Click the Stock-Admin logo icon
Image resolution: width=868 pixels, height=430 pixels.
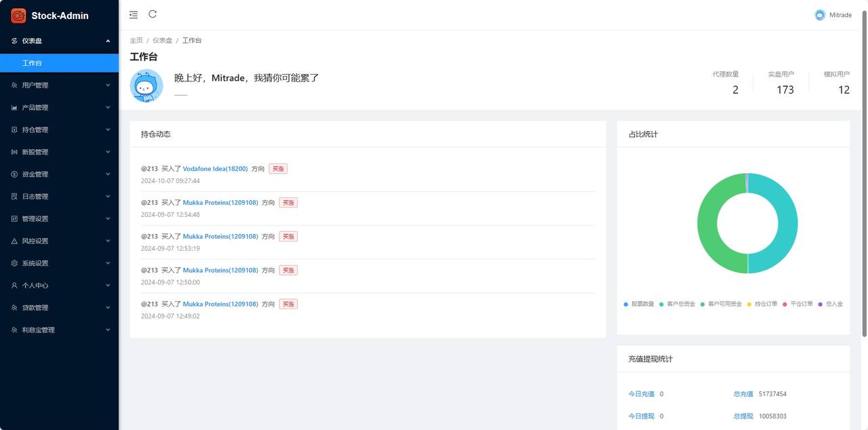tap(18, 15)
